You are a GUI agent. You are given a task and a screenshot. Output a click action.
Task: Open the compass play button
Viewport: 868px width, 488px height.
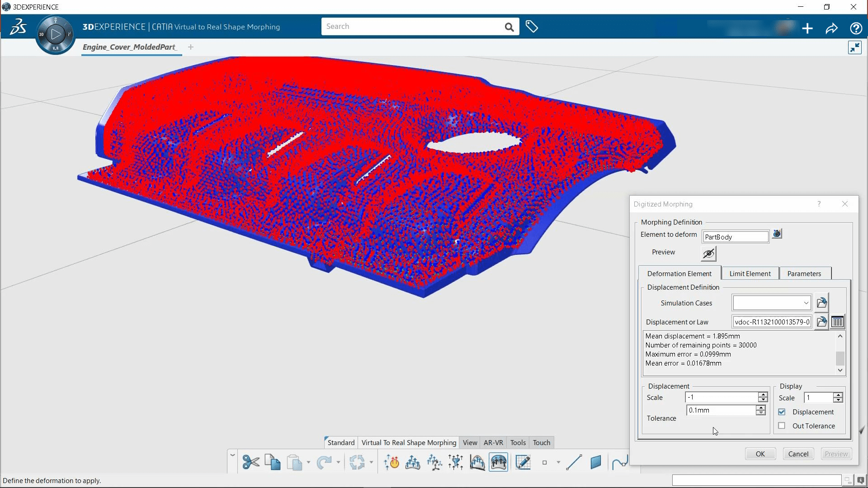pos(56,34)
